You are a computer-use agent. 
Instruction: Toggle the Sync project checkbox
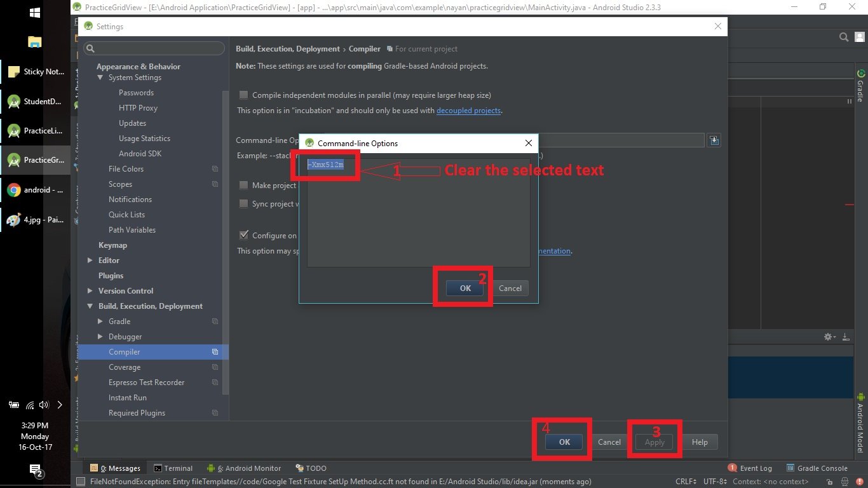click(x=243, y=204)
